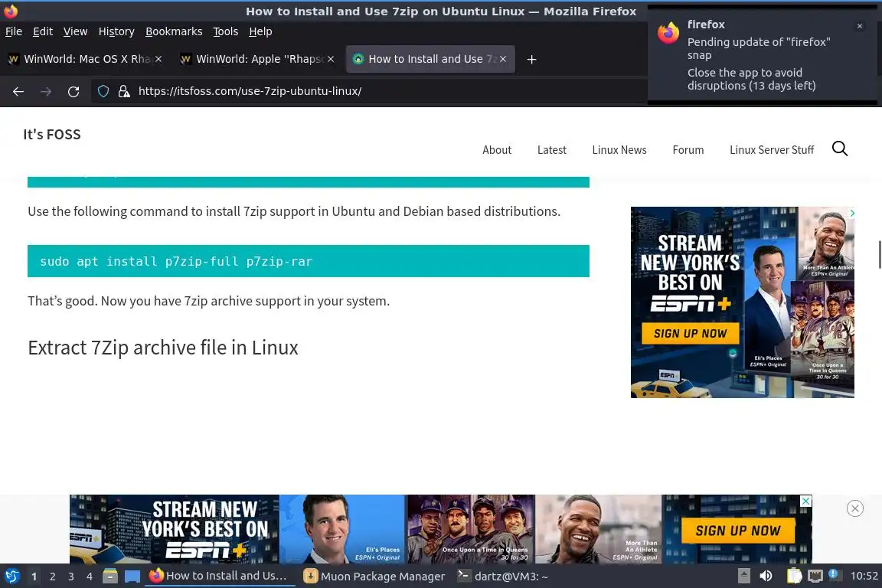882x588 pixels.
Task: Visit the Forum link
Action: tap(688, 150)
